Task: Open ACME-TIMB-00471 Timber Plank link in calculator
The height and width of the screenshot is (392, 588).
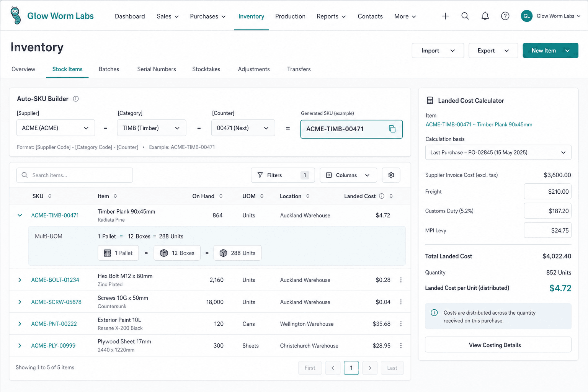Action: coord(479,124)
